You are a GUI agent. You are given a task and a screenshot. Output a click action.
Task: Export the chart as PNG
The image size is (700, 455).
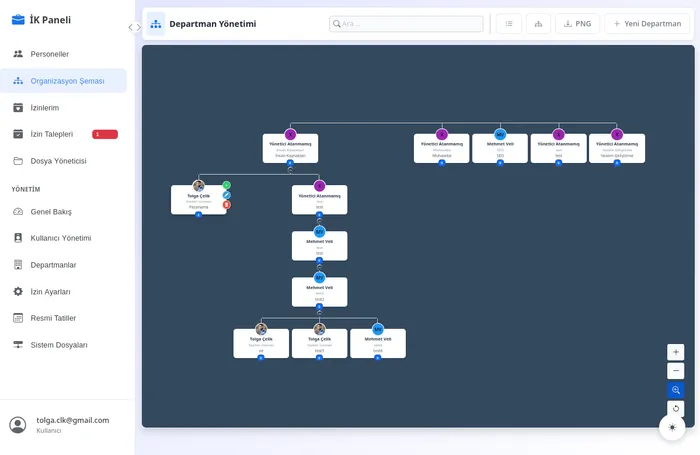577,24
